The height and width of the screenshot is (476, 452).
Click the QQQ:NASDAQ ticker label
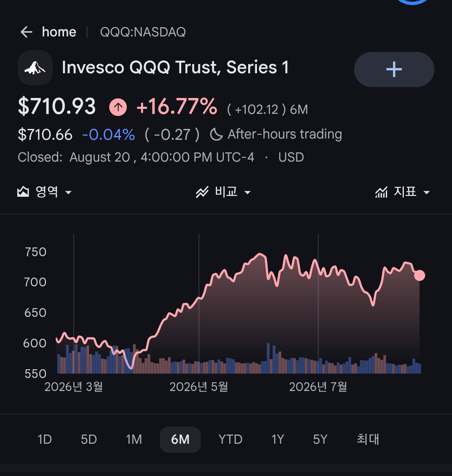[x=143, y=32]
